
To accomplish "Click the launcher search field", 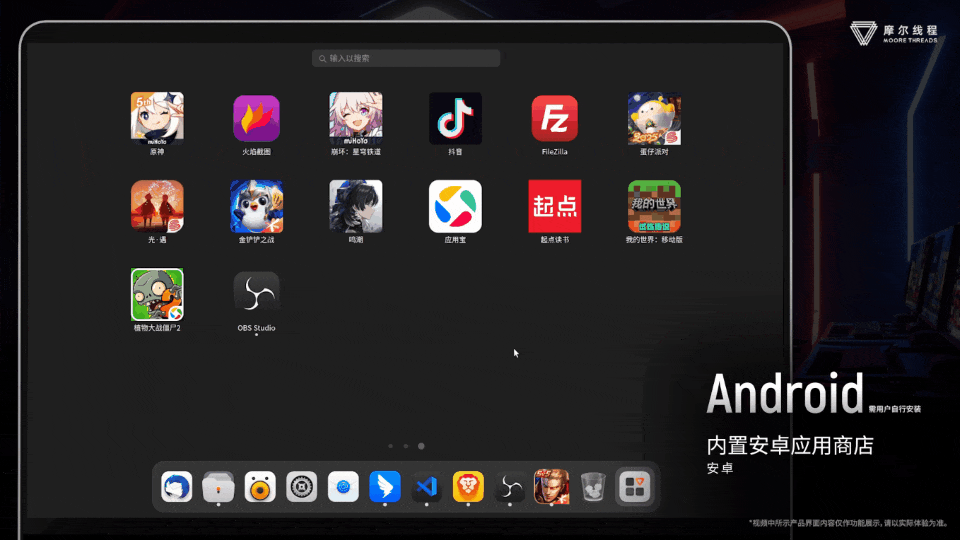I will 406,58.
